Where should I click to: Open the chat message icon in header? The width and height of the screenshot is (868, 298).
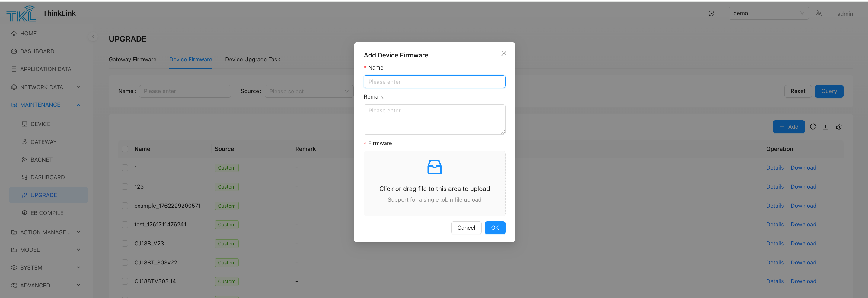point(711,14)
